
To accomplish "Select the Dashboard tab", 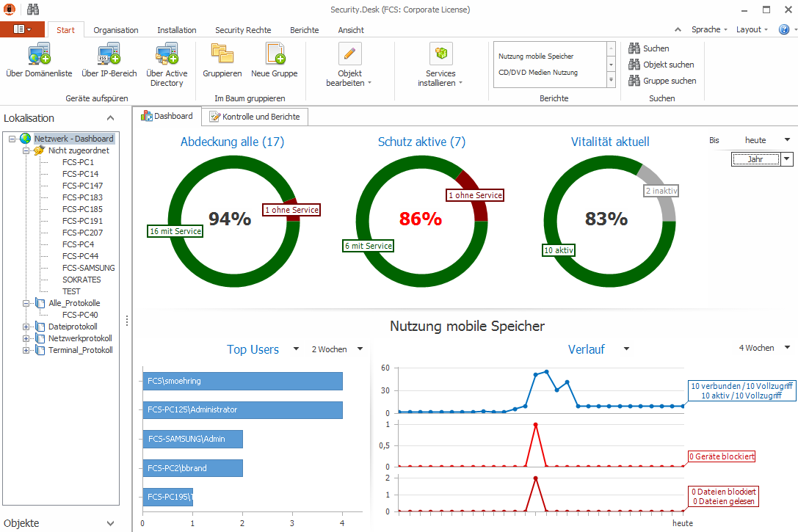I will 167,116.
